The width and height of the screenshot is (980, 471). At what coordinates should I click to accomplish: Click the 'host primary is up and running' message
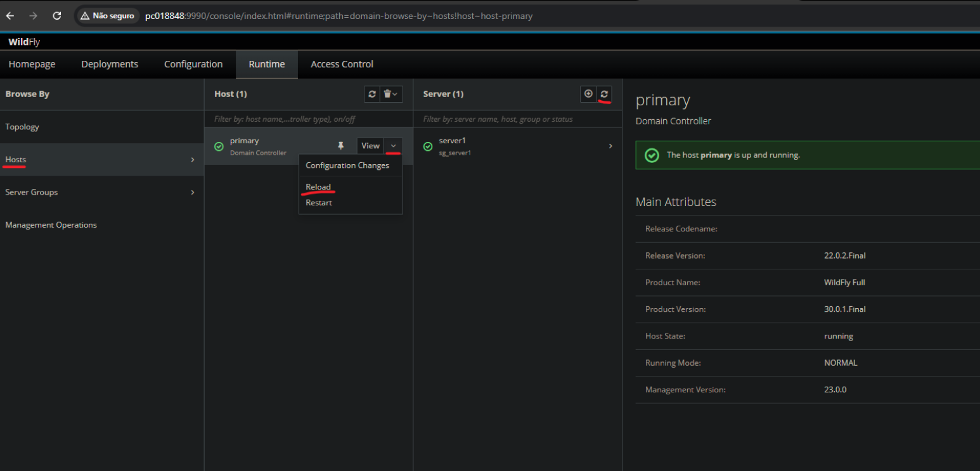point(733,155)
